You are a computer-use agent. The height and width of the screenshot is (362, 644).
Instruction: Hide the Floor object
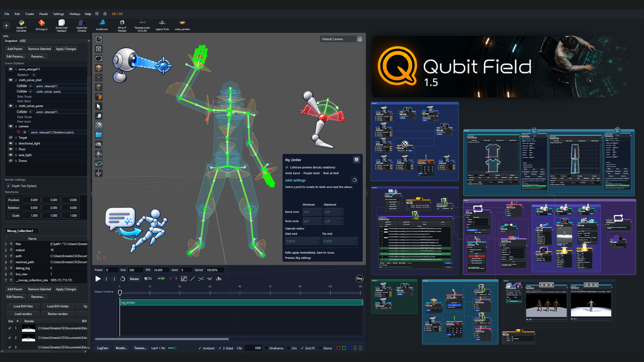pos(11,149)
